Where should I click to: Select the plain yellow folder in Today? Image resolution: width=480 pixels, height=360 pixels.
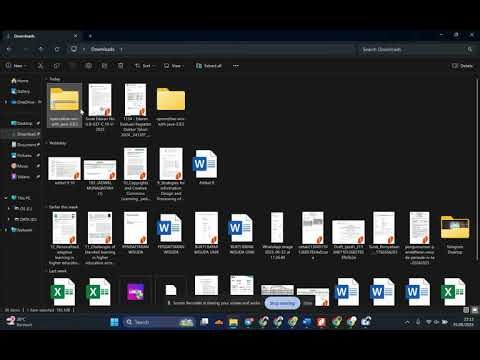click(171, 106)
